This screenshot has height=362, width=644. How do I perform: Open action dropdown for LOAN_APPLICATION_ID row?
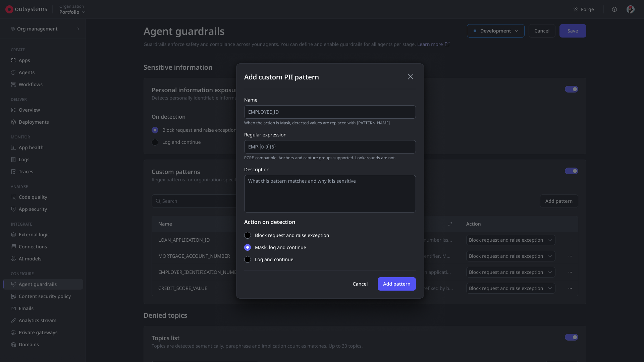511,240
